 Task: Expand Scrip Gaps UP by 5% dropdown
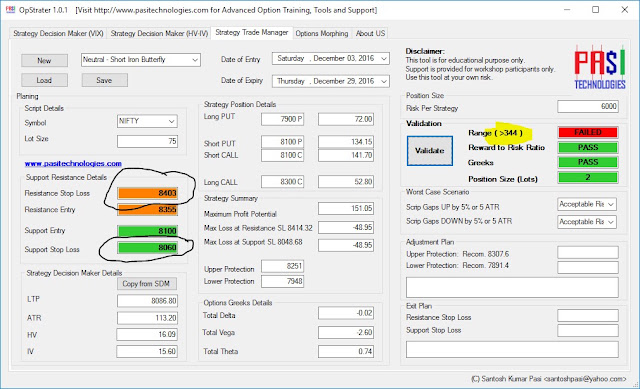point(611,204)
